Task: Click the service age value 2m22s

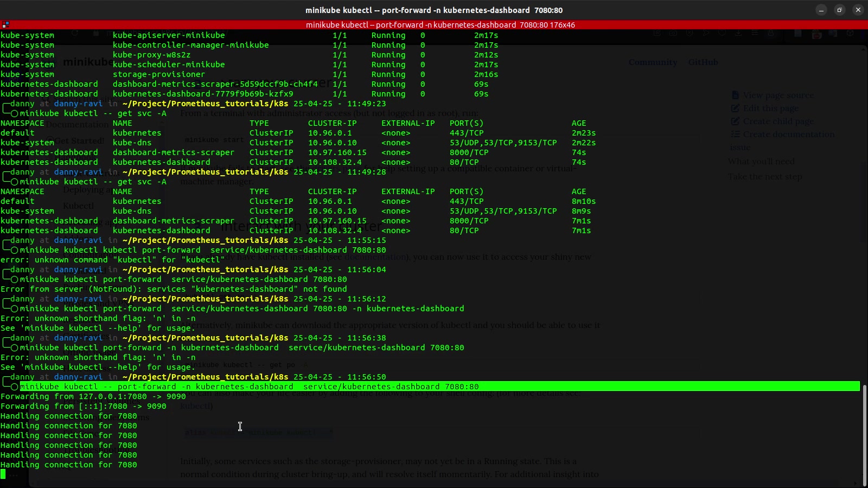Action: tap(584, 143)
